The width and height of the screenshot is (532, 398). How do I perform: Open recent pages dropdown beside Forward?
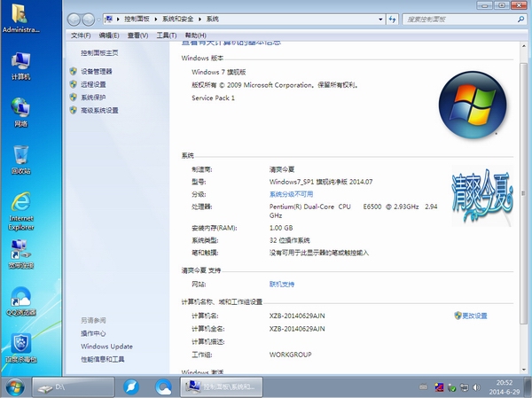coord(98,20)
